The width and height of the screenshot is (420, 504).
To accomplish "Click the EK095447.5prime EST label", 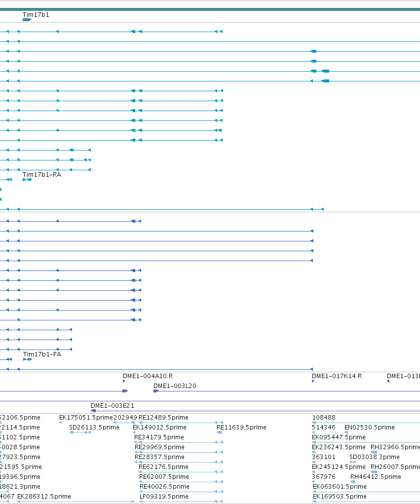I will pyautogui.click(x=339, y=437).
